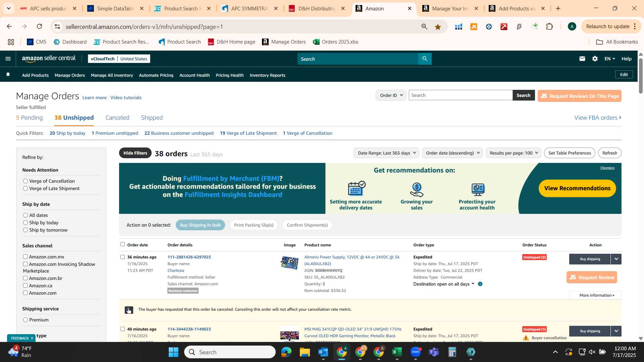Open the Order ID search type dropdown

click(391, 95)
